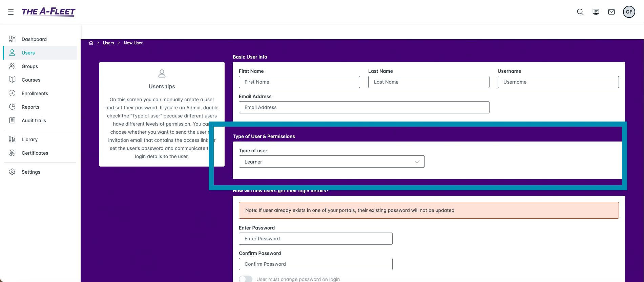Focus the Email Address field
This screenshot has width=644, height=282.
point(364,107)
